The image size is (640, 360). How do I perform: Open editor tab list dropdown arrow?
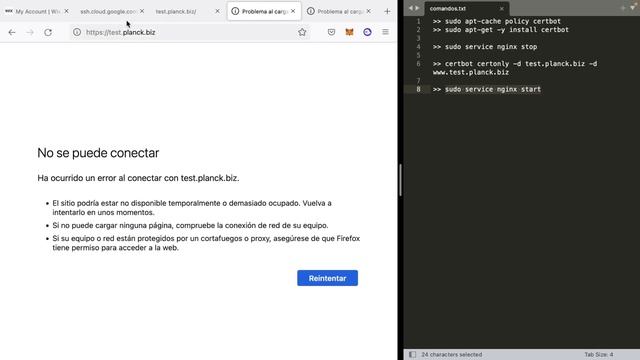(x=632, y=8)
